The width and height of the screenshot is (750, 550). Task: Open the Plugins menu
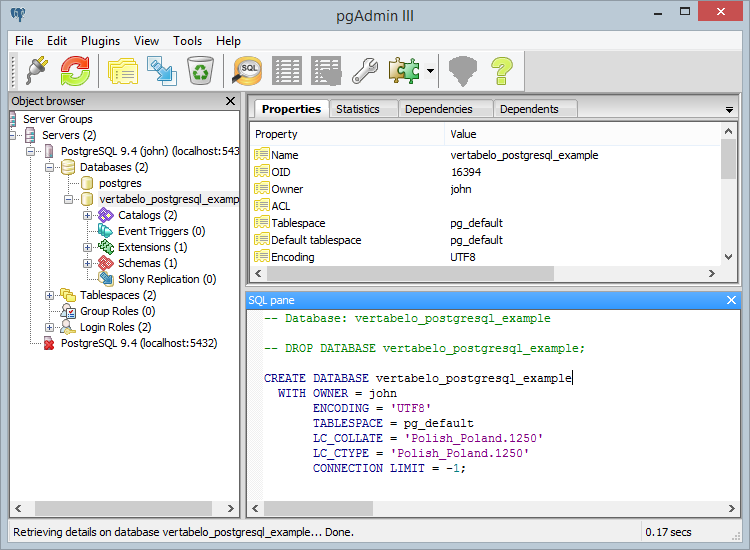(100, 41)
